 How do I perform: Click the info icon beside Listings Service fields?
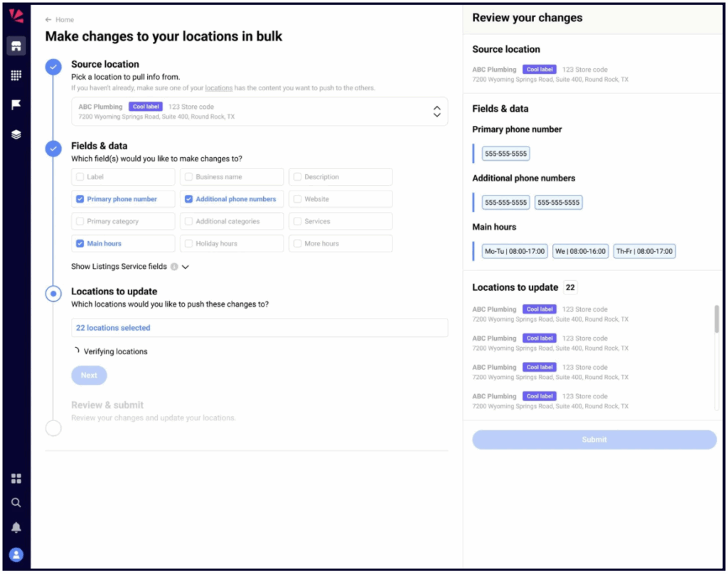[174, 267]
